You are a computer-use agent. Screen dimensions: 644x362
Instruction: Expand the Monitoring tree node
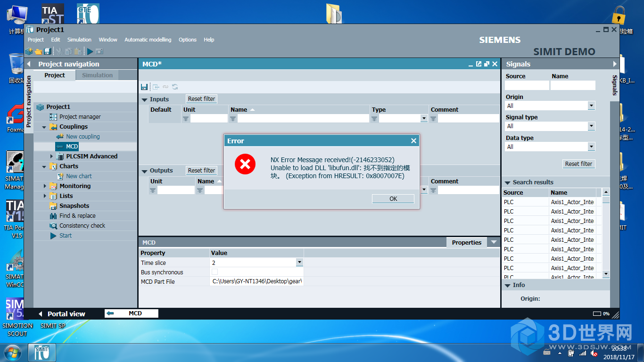pos(44,186)
